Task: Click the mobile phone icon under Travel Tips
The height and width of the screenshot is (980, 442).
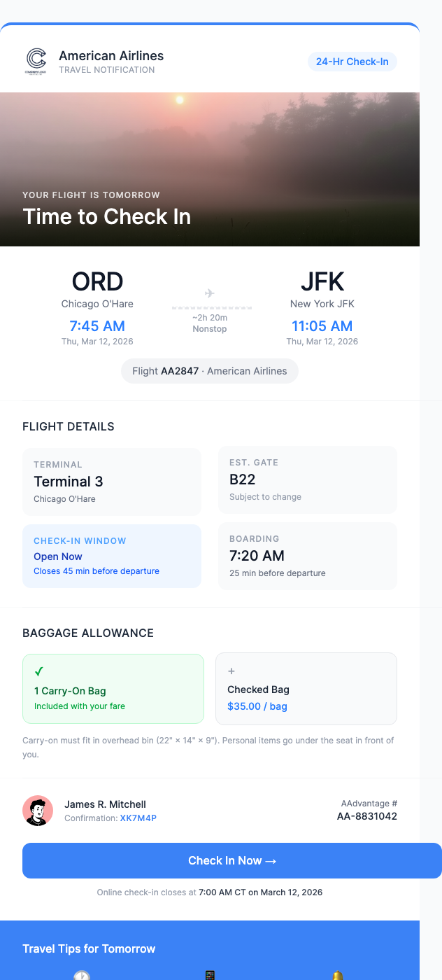Action: [x=209, y=974]
